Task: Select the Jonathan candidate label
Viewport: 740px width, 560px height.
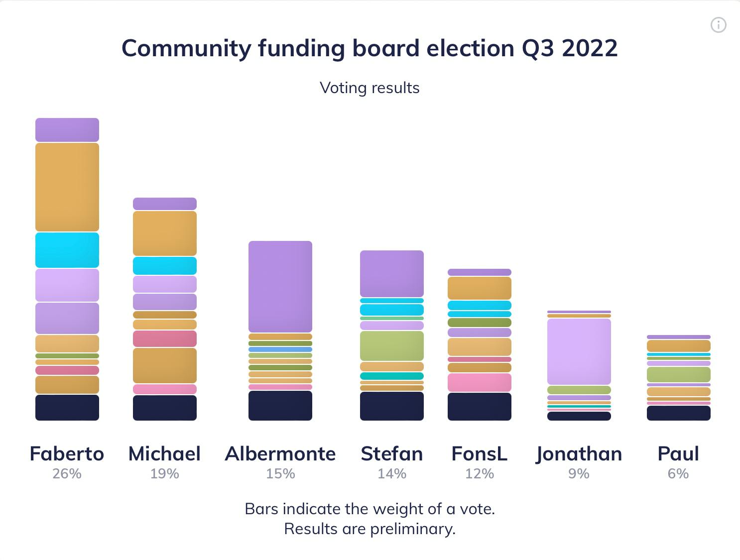Action: (x=579, y=454)
